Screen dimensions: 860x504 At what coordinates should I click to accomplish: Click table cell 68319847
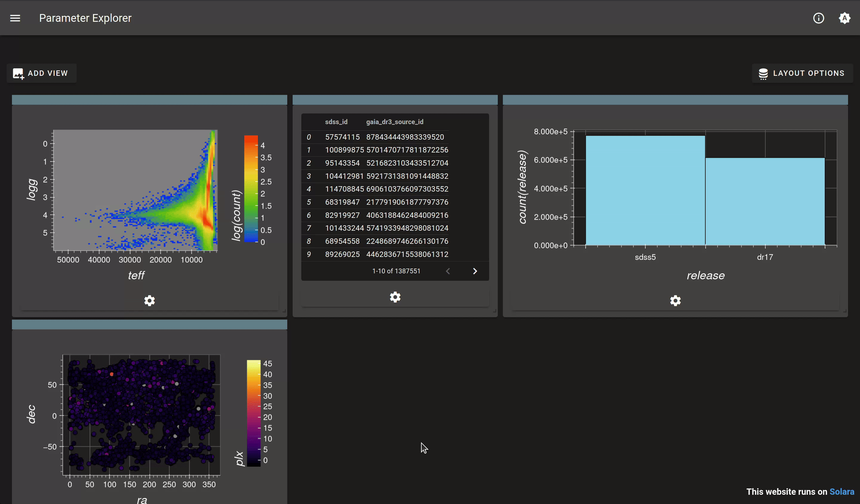tap(342, 202)
